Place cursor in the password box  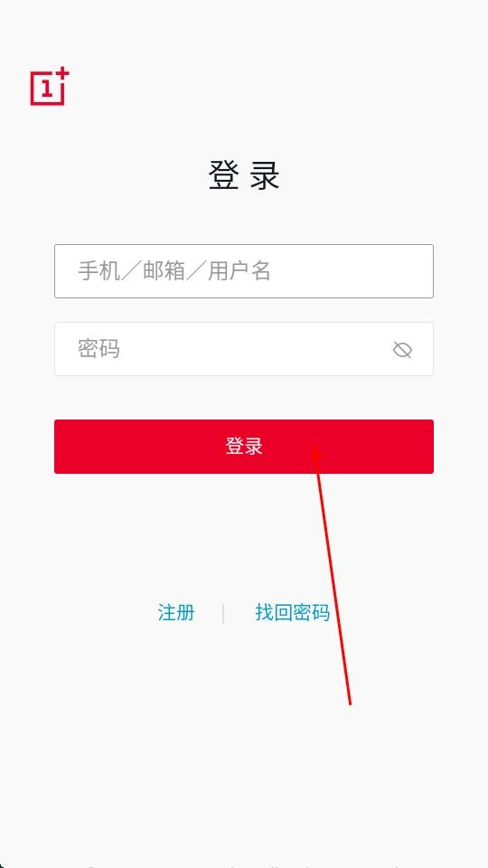(x=243, y=349)
